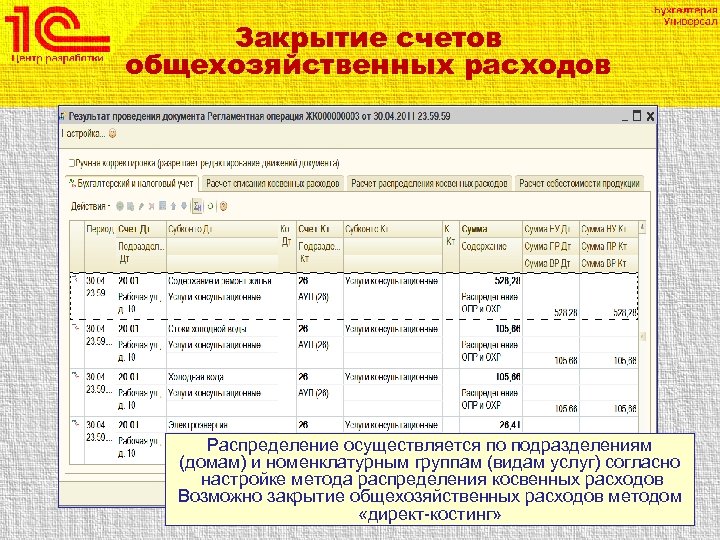The width and height of the screenshot is (720, 540).
Task: Click the row icon of the Холодная вода entry
Action: (76, 376)
